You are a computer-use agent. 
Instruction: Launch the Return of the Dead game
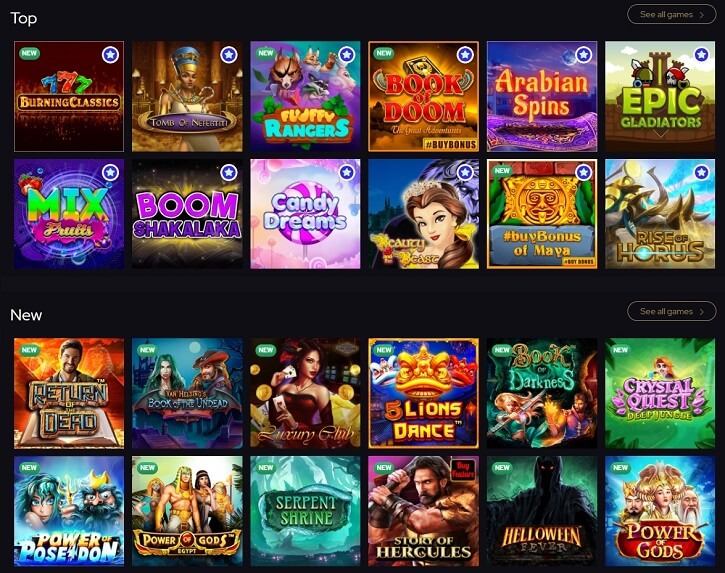pyautogui.click(x=69, y=393)
